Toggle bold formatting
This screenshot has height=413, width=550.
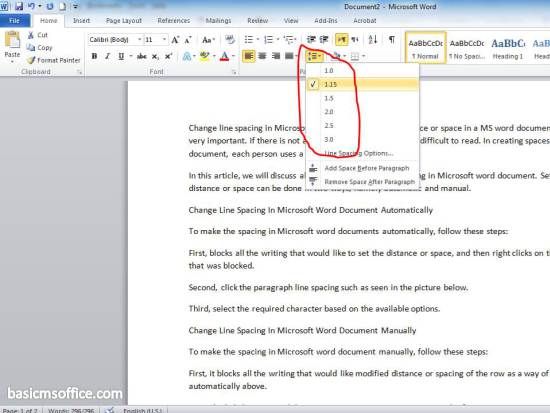(x=94, y=56)
